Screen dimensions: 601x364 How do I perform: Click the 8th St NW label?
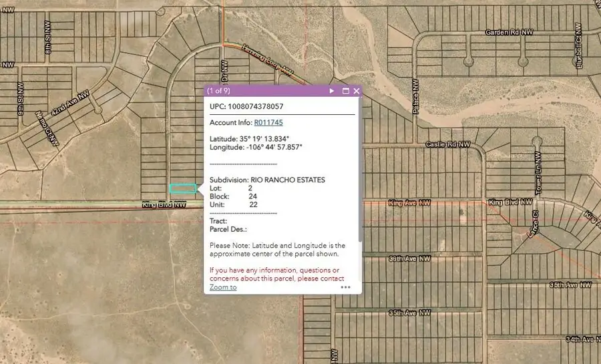tap(47, 37)
